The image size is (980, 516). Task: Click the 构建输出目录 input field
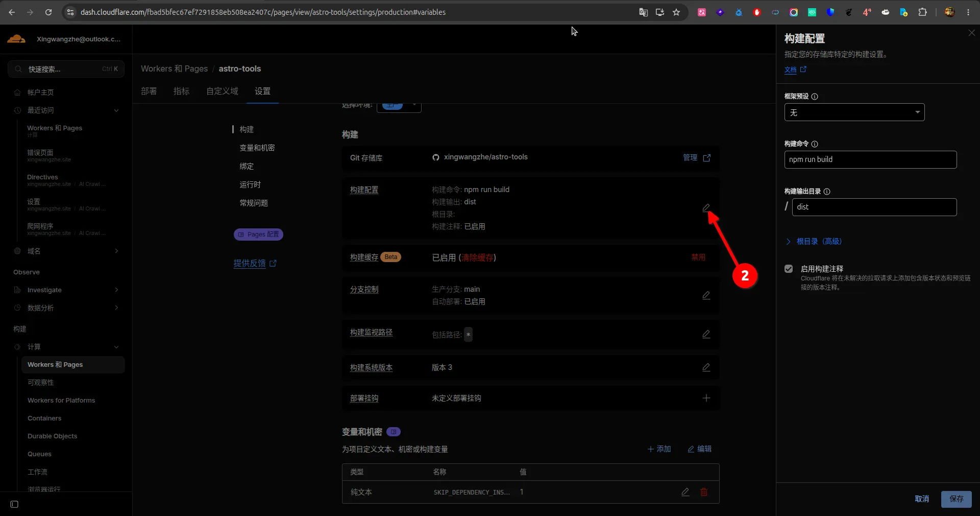click(874, 207)
